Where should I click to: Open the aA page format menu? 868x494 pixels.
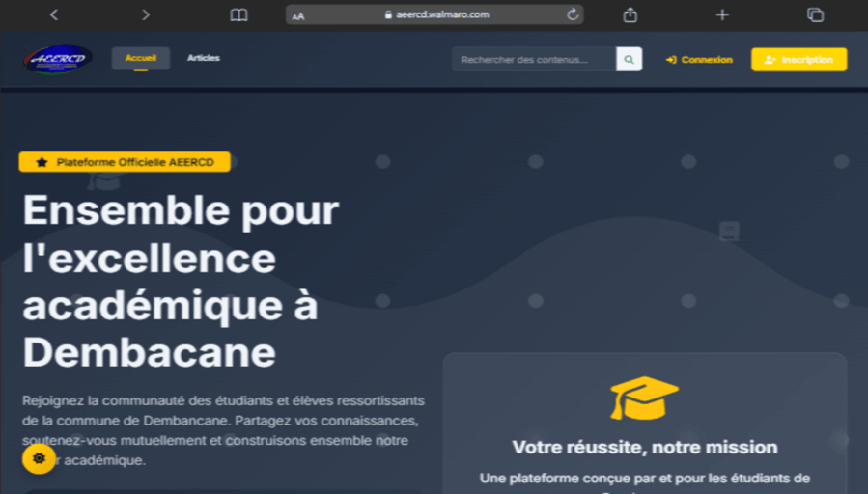[x=297, y=15]
